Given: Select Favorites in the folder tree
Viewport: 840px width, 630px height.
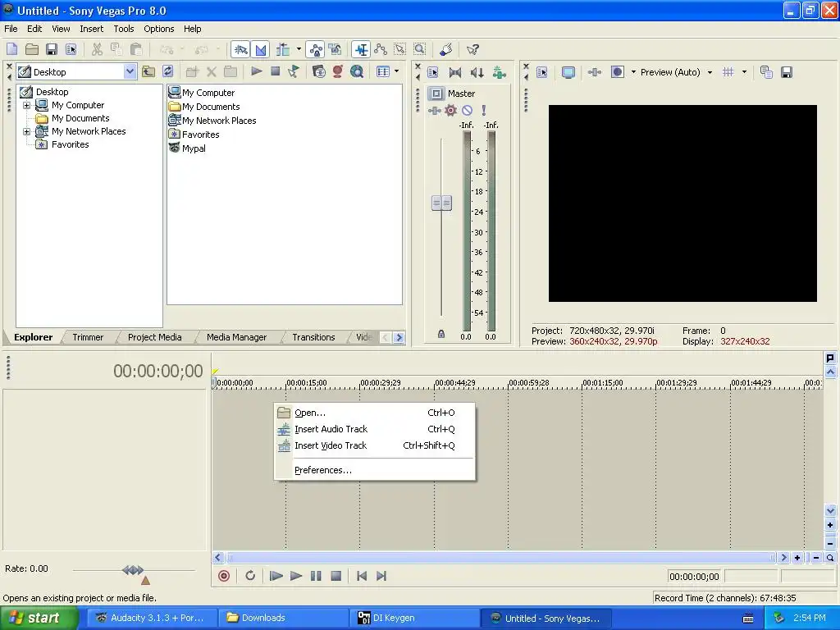Looking at the screenshot, I should point(71,144).
